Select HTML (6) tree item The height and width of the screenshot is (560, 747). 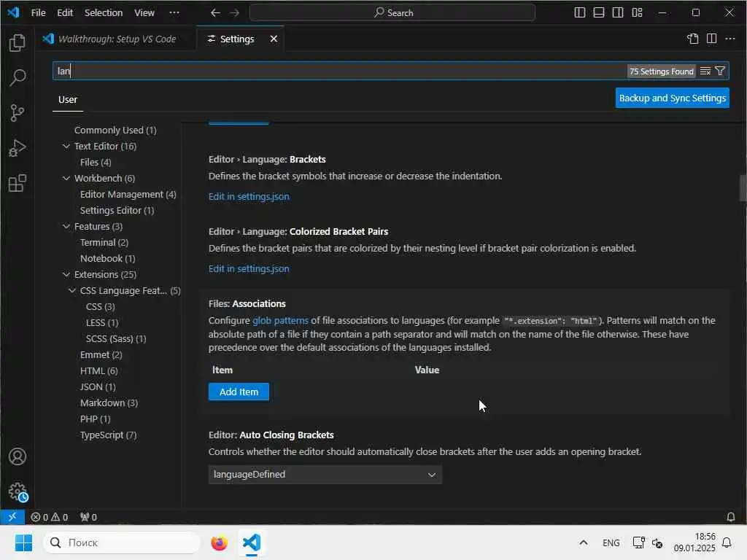99,370
